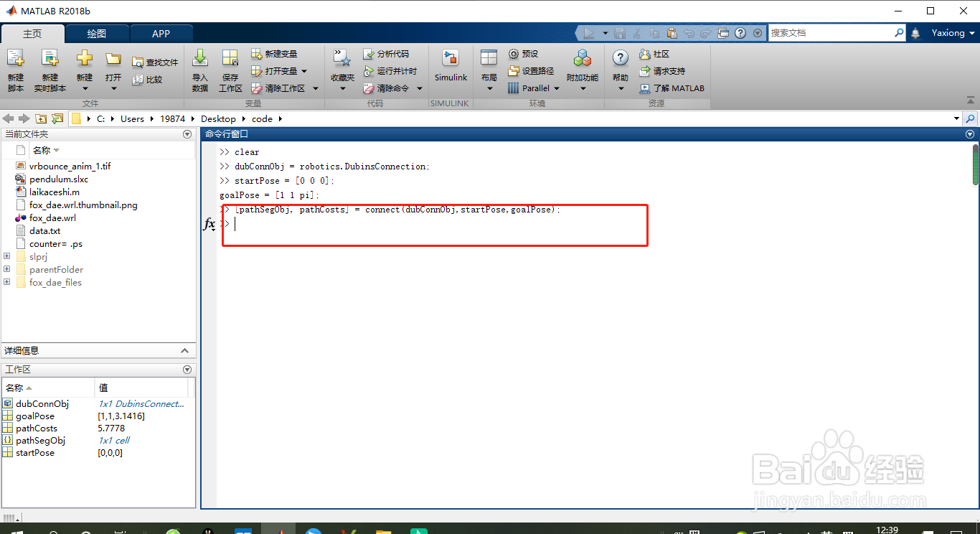Viewport: 980px width, 534px height.
Task: Switch to the 主页 (Home) tab
Action: 32,34
